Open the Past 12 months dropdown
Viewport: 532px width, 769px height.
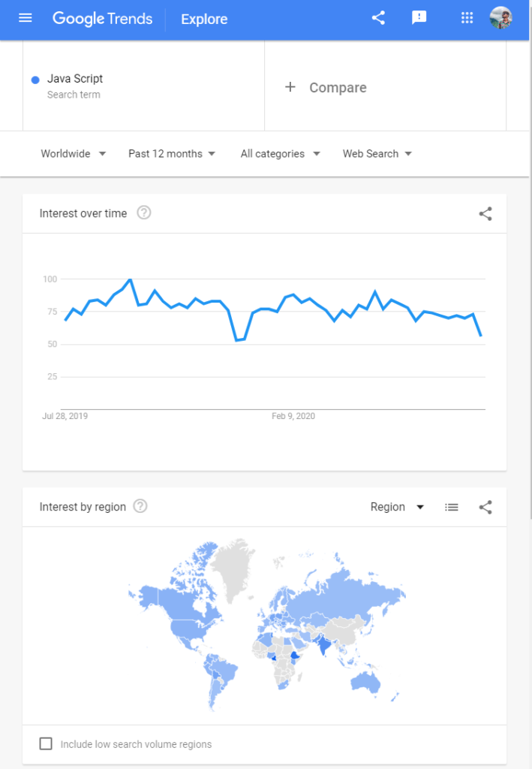coord(172,154)
